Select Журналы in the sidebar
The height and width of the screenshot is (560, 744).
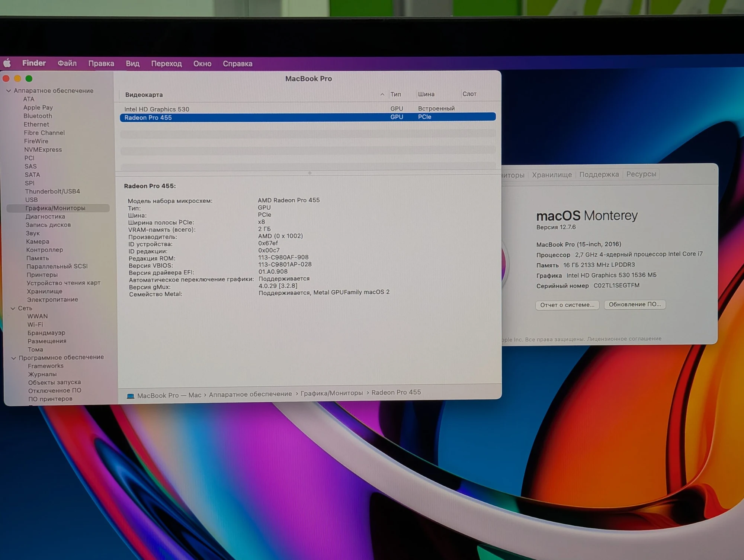pos(42,374)
